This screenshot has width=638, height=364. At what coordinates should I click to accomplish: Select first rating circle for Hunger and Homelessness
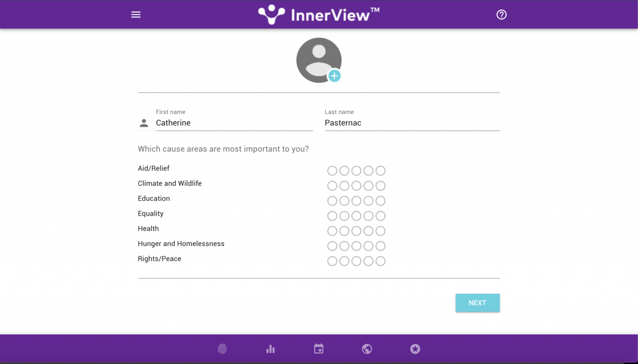[x=332, y=246]
